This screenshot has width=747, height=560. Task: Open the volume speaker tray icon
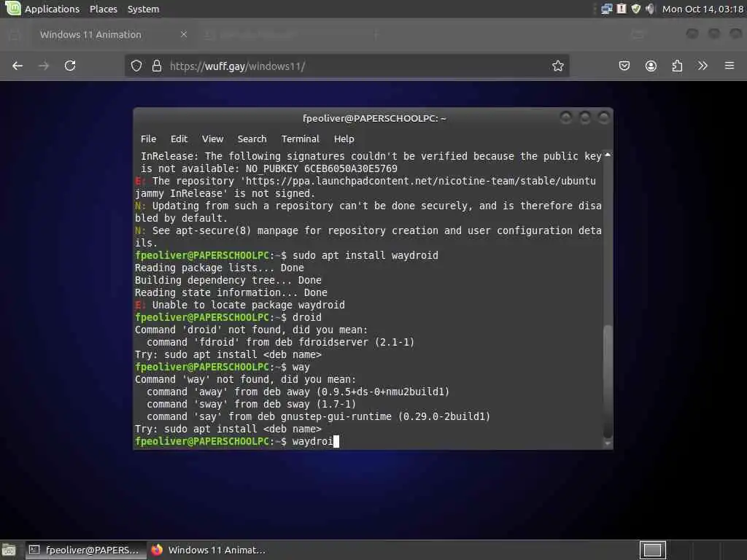point(650,9)
